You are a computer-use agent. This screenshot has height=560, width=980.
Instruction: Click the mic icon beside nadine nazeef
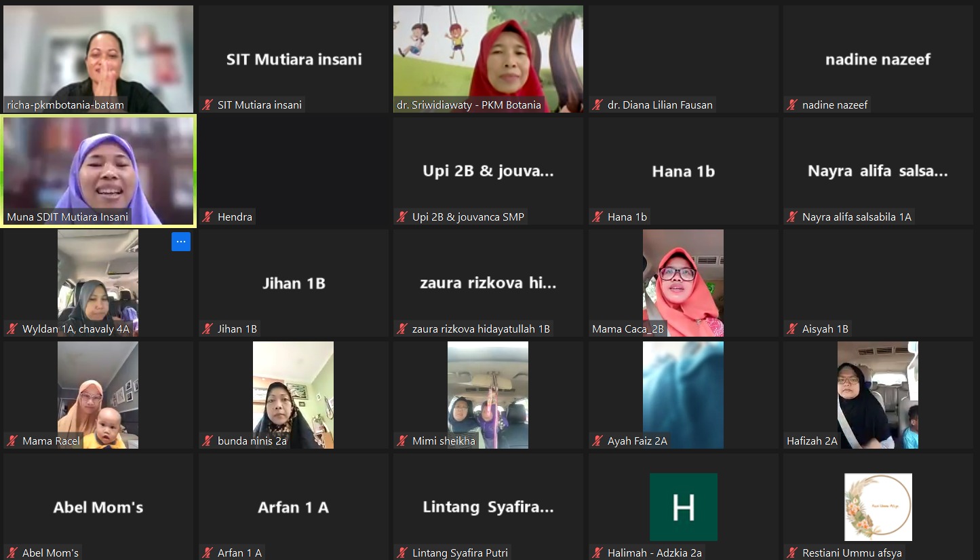(x=792, y=105)
